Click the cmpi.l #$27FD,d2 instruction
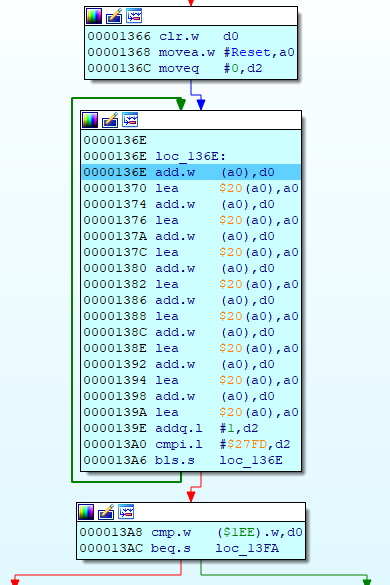Viewport: 390px width, 585px height. point(191,444)
